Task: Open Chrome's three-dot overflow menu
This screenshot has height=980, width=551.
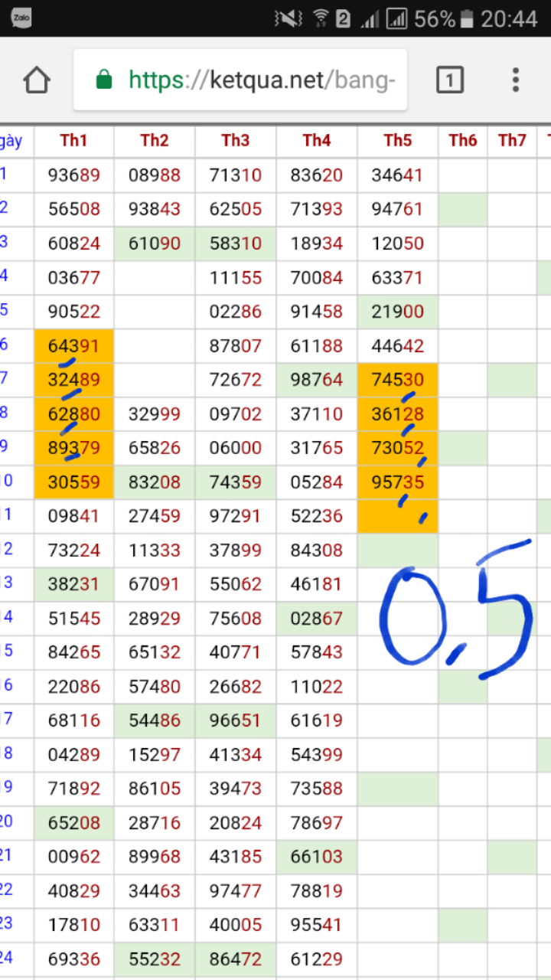Action: coord(516,80)
